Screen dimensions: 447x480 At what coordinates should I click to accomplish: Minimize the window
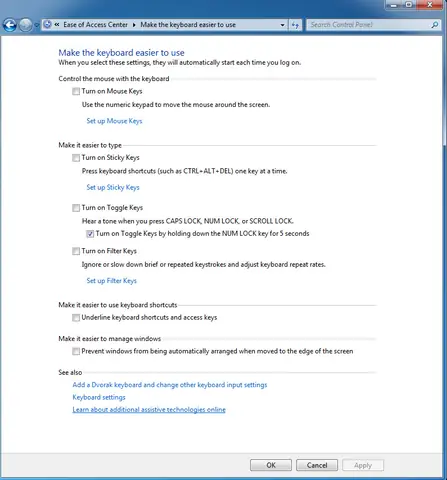point(394,5)
